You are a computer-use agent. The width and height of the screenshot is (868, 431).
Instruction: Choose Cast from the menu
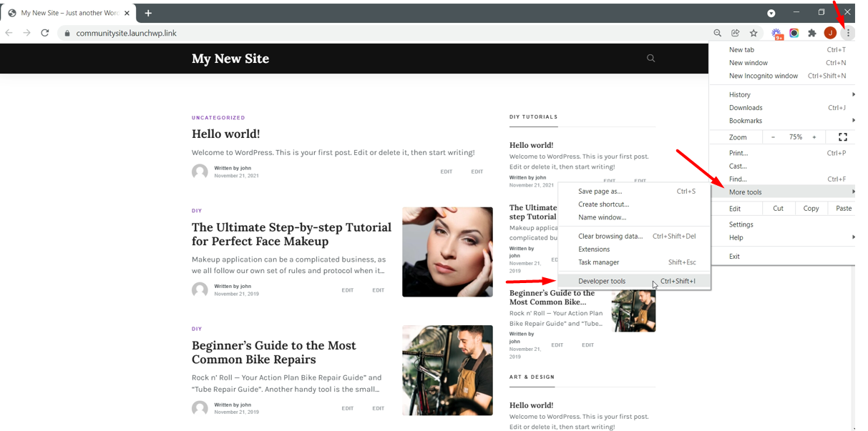click(x=781, y=166)
